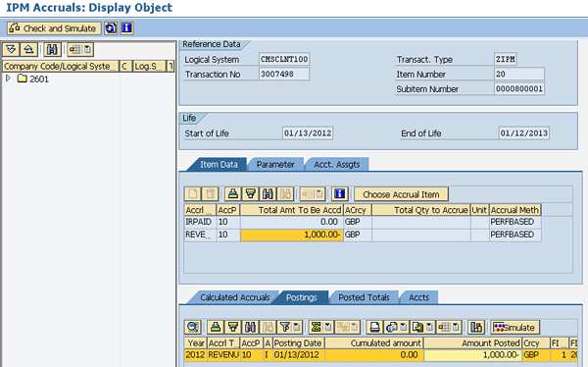Click the Log.S column header in the tree
The width and height of the screenshot is (588, 367).
click(x=149, y=67)
